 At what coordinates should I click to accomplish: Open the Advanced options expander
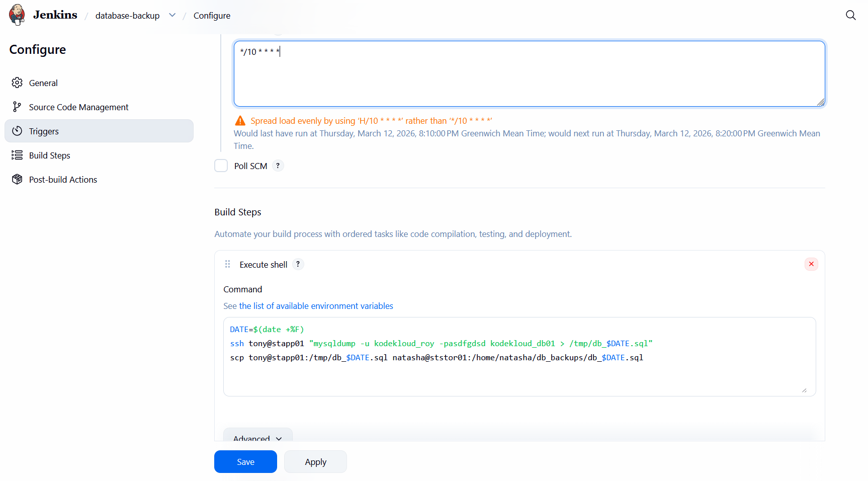point(257,438)
